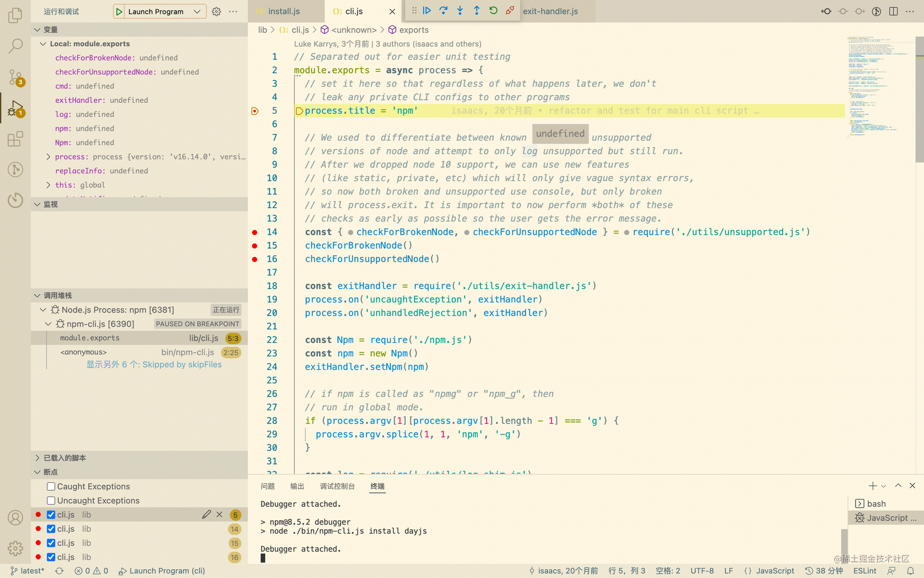Collapse the 调用堆栈 section
Viewport: 924px width, 578px height.
click(37, 296)
